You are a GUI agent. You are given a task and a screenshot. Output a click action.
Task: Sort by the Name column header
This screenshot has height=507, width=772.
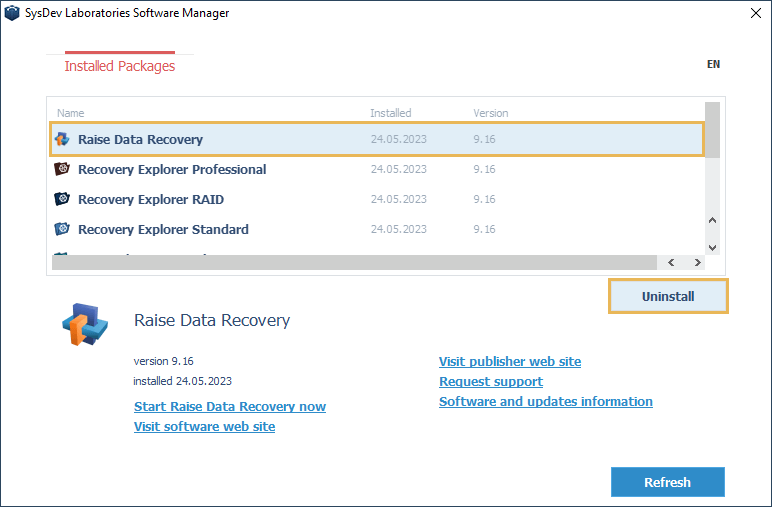(x=70, y=113)
